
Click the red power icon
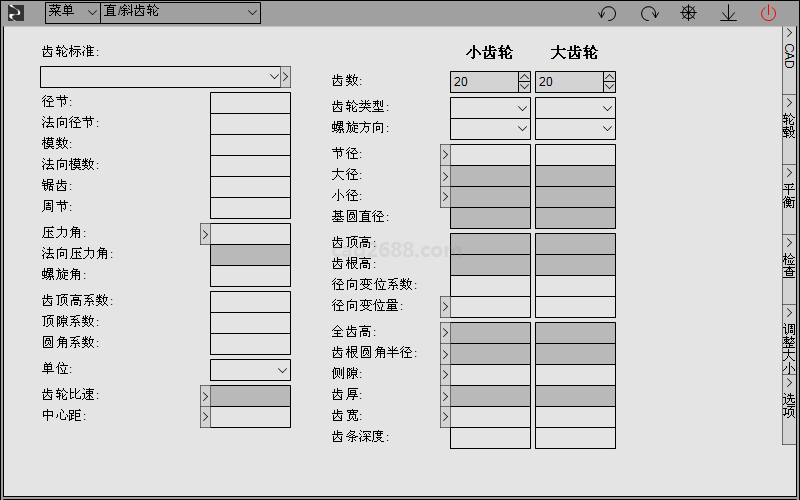(768, 13)
